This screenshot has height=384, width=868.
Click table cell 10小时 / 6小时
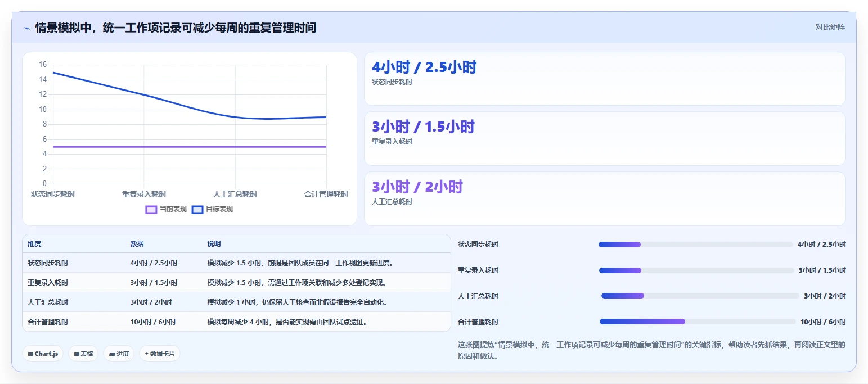153,322
